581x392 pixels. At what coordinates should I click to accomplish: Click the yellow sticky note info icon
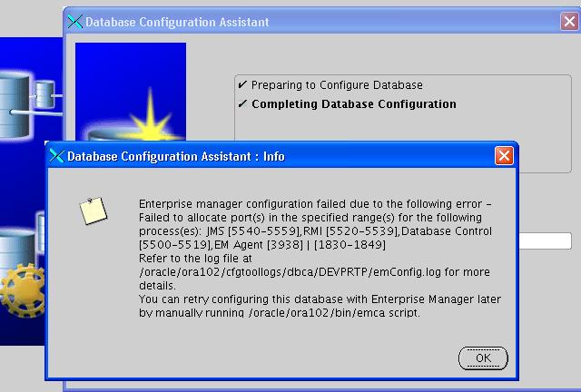tap(94, 211)
